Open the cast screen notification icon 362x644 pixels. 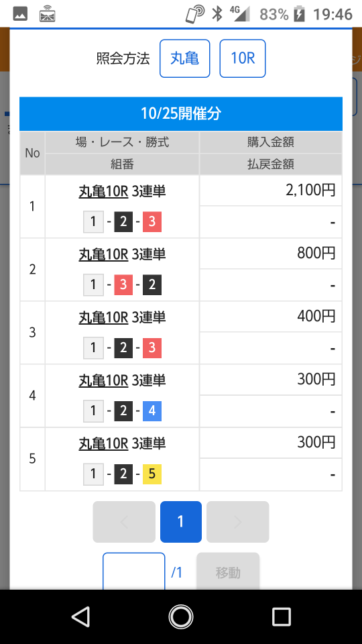coord(47,13)
